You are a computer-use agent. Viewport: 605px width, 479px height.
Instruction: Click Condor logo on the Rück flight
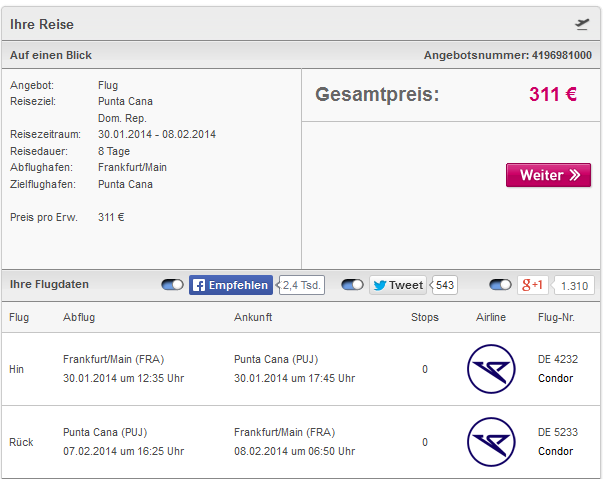click(491, 442)
